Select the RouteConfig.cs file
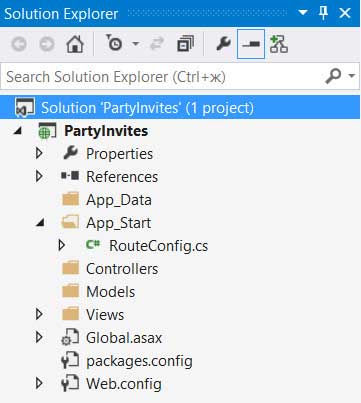 [159, 246]
